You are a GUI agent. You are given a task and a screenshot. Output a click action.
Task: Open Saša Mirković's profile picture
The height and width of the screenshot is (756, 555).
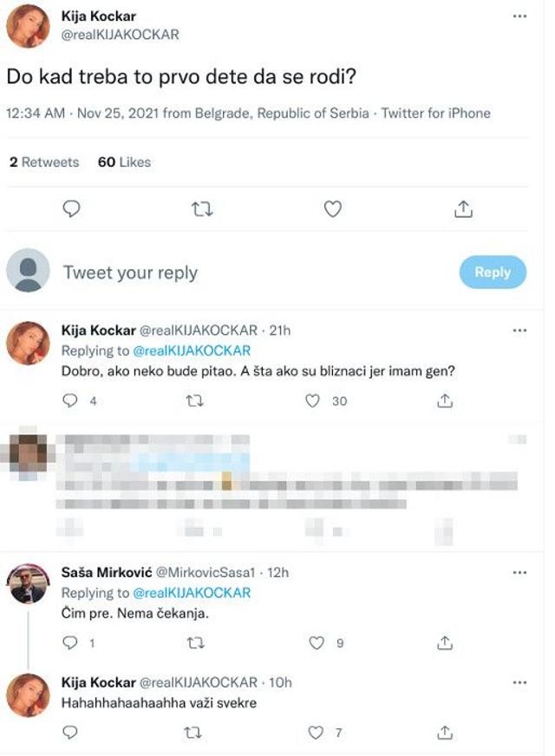[28, 583]
